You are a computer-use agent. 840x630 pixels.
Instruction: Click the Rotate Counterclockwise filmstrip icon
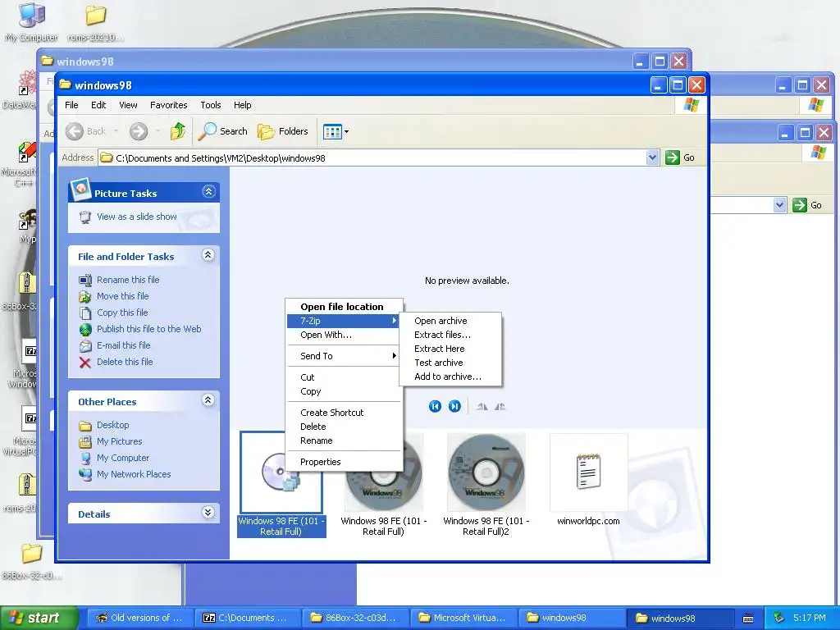500,407
